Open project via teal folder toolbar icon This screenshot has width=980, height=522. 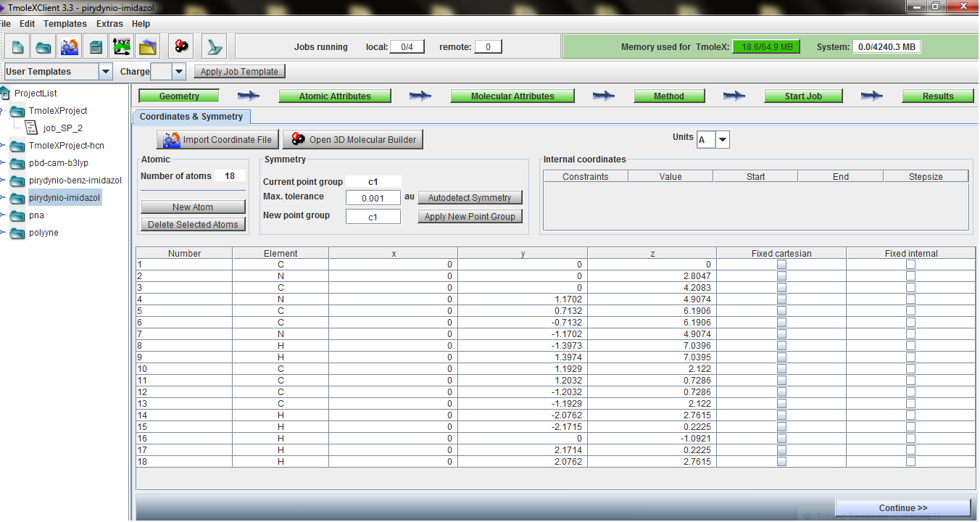(43, 47)
